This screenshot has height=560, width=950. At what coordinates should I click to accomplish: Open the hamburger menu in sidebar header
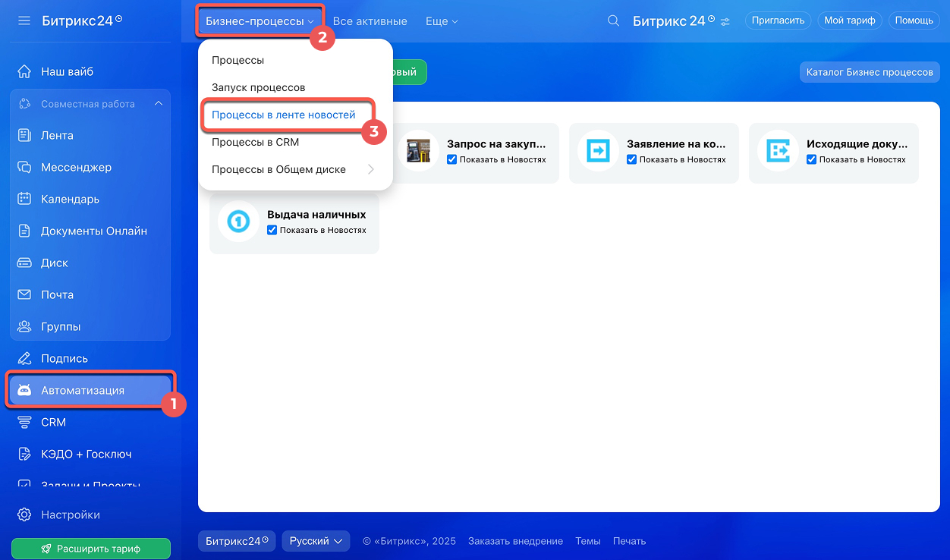[24, 20]
